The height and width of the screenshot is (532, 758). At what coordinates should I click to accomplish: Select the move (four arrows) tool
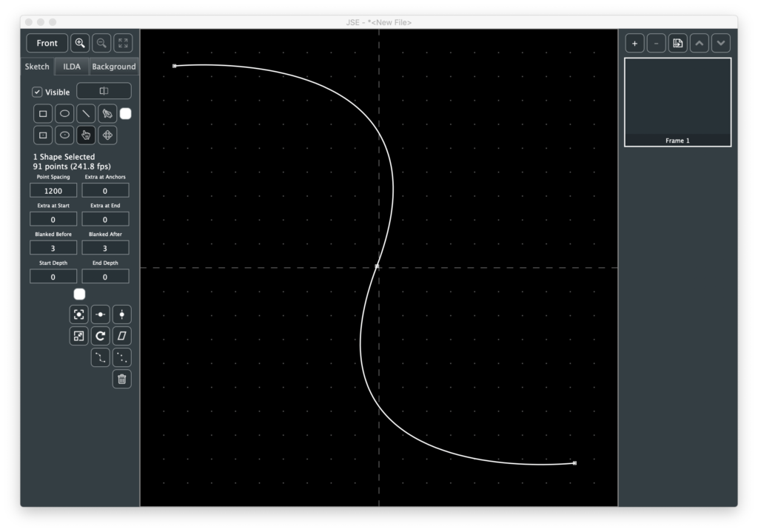click(x=107, y=135)
